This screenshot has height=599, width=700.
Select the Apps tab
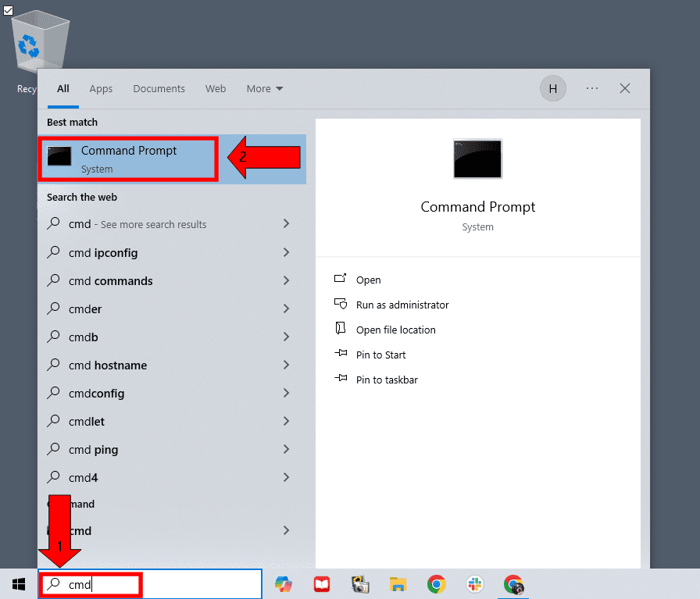[x=101, y=88]
